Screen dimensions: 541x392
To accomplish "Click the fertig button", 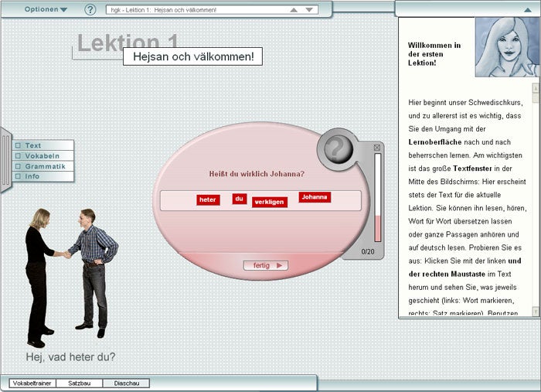I will pyautogui.click(x=265, y=265).
